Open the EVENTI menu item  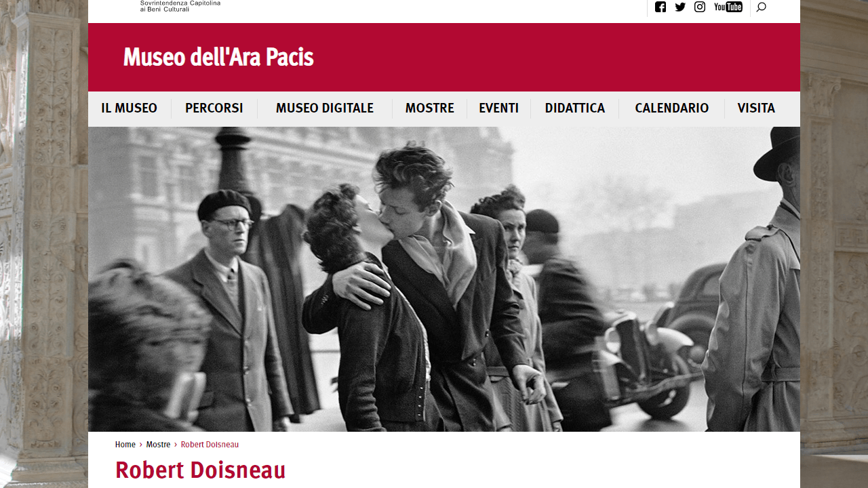(x=498, y=108)
